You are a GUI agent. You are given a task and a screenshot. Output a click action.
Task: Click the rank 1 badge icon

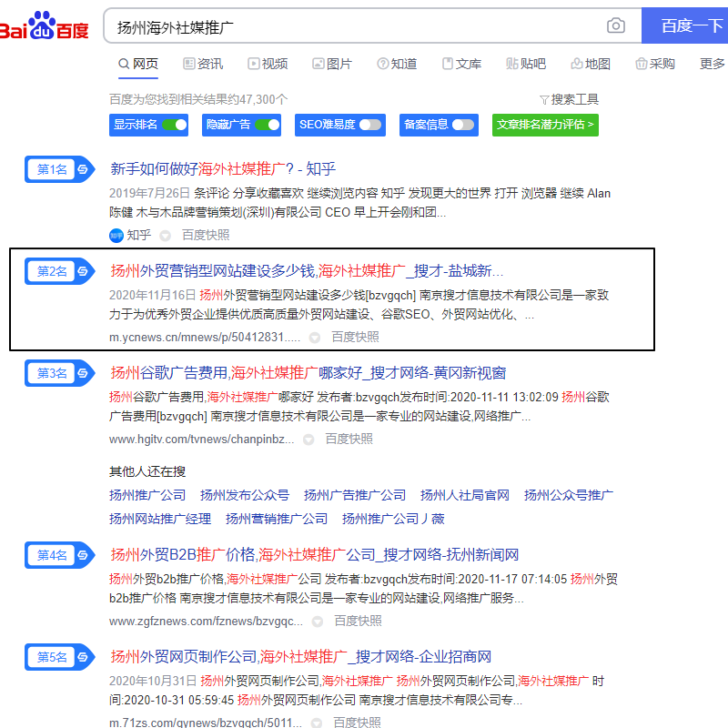pos(60,169)
